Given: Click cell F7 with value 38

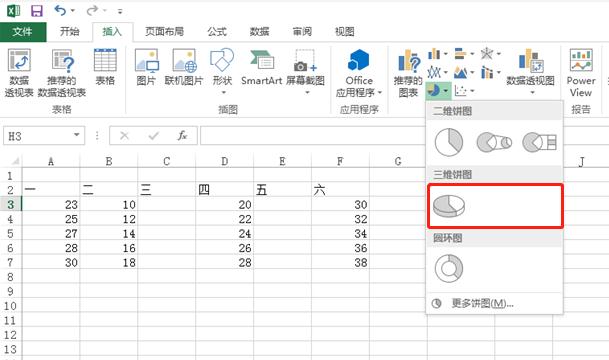Looking at the screenshot, I should point(340,263).
